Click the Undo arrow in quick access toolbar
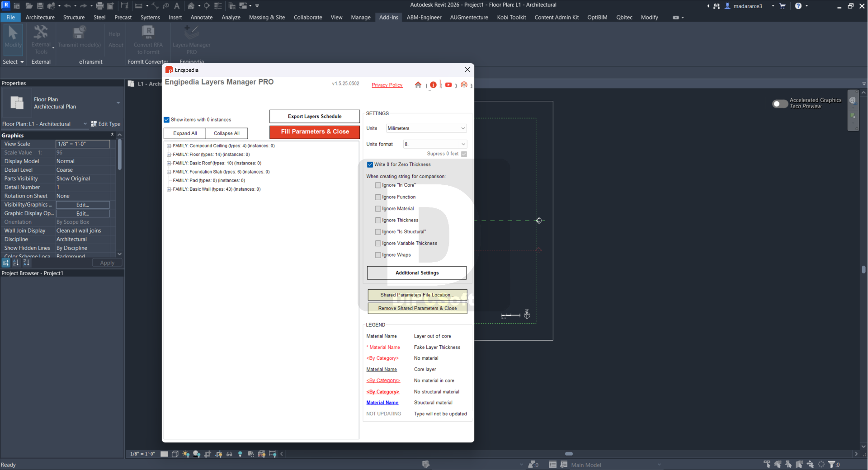Image resolution: width=868 pixels, height=470 pixels. pyautogui.click(x=67, y=6)
